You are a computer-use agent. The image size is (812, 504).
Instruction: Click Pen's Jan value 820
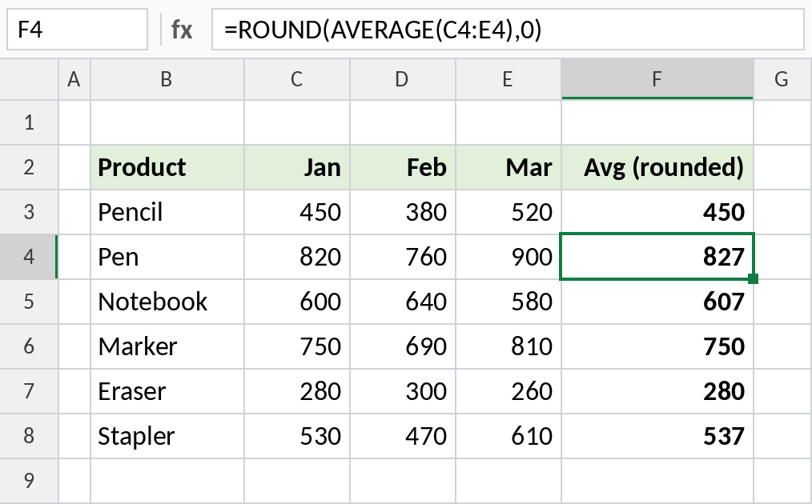pyautogui.click(x=297, y=257)
